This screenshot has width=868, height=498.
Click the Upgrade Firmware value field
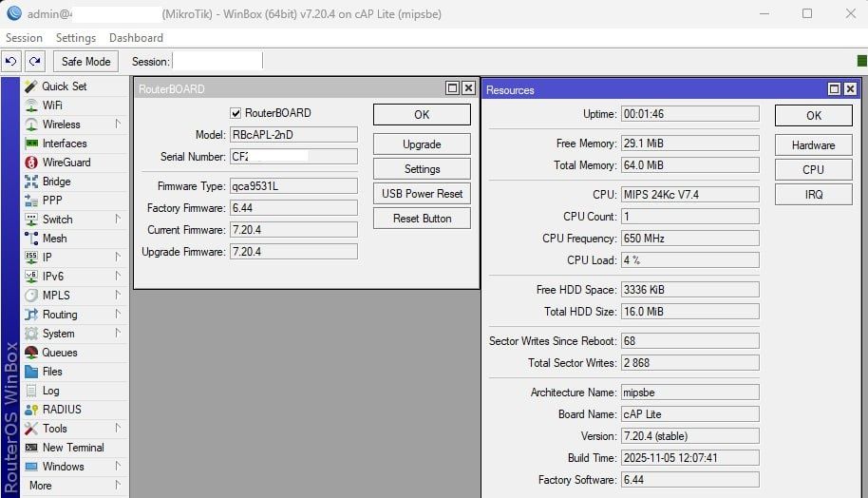293,252
